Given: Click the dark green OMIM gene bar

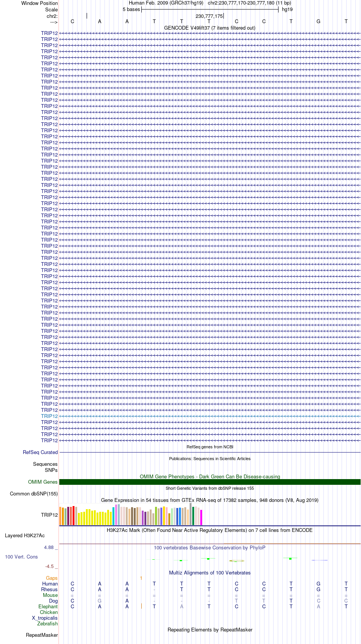Looking at the screenshot, I should click(210, 482).
